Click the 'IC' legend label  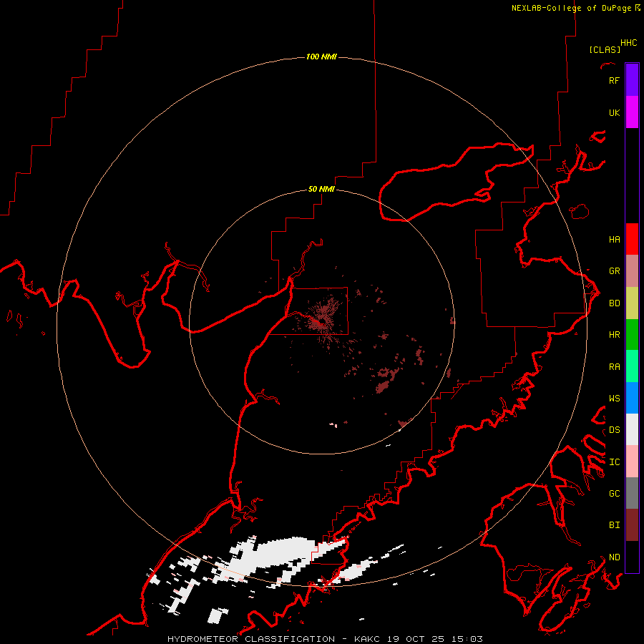click(614, 462)
